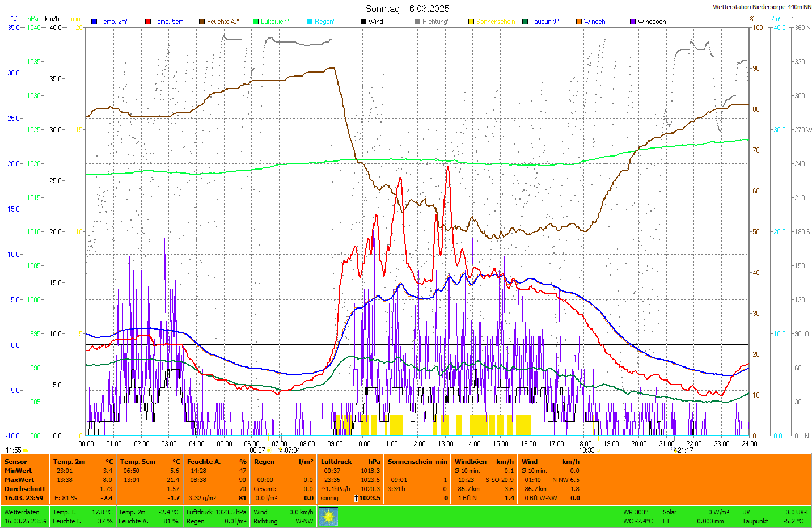Click the Wetterdaten cell in the green bar
Image resolution: width=812 pixels, height=528 pixels.
tap(22, 512)
